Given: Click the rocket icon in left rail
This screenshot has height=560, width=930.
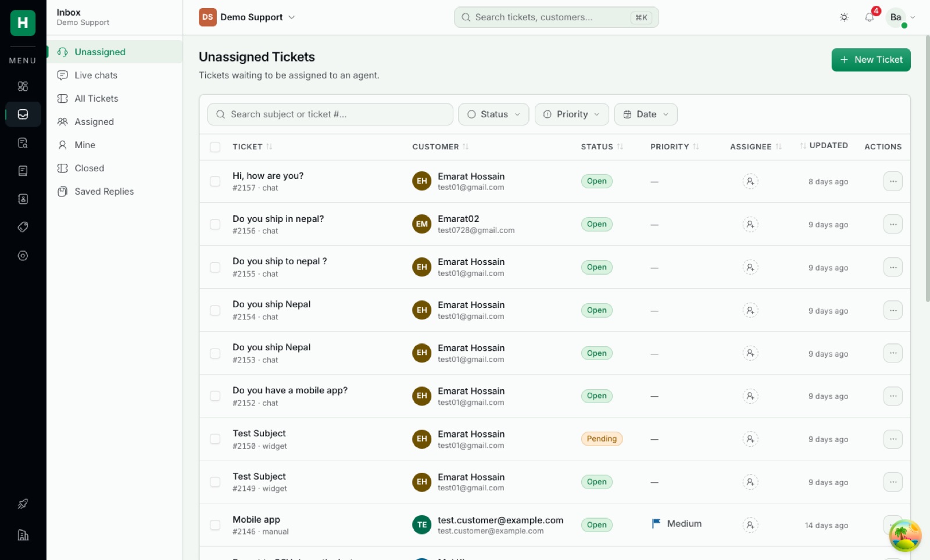Looking at the screenshot, I should click(23, 504).
